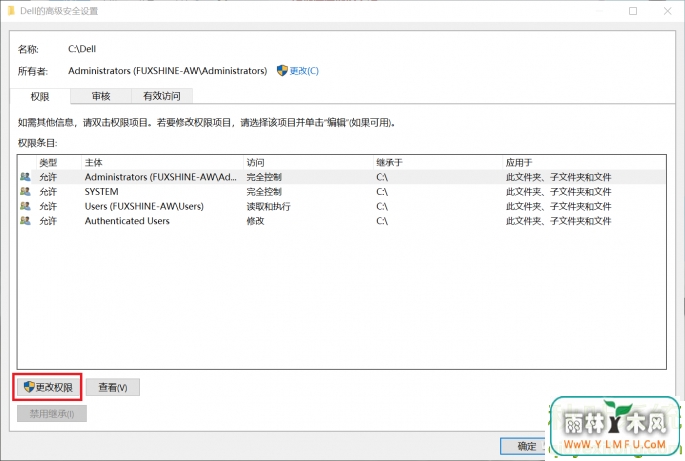Select the Users row group icon
The width and height of the screenshot is (685, 461).
(x=25, y=206)
